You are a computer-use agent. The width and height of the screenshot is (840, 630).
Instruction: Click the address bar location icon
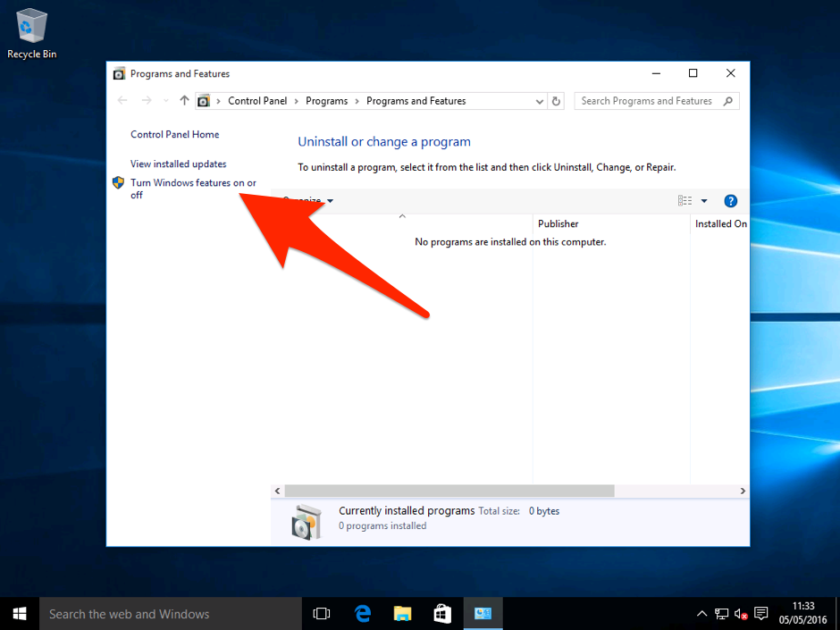tap(204, 101)
